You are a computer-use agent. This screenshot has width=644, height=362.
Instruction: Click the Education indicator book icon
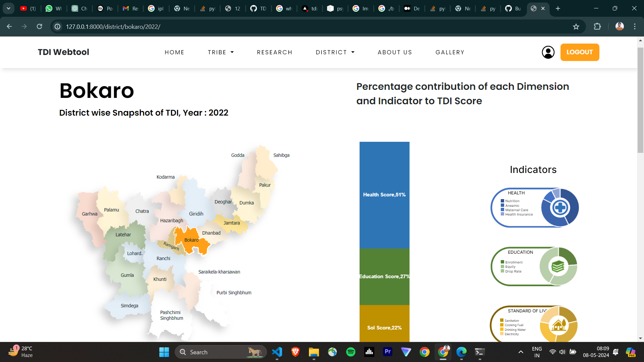tap(558, 266)
